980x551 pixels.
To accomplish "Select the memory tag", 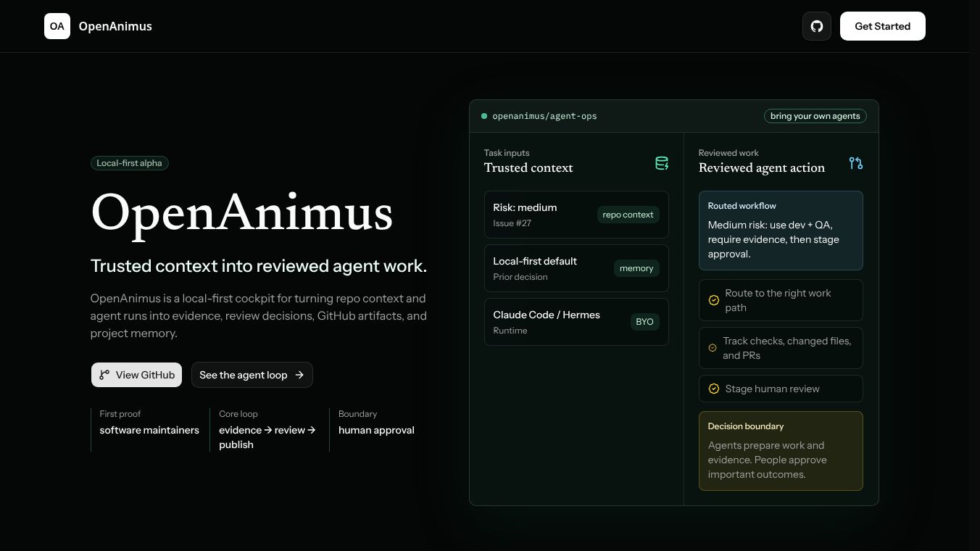I will [636, 268].
